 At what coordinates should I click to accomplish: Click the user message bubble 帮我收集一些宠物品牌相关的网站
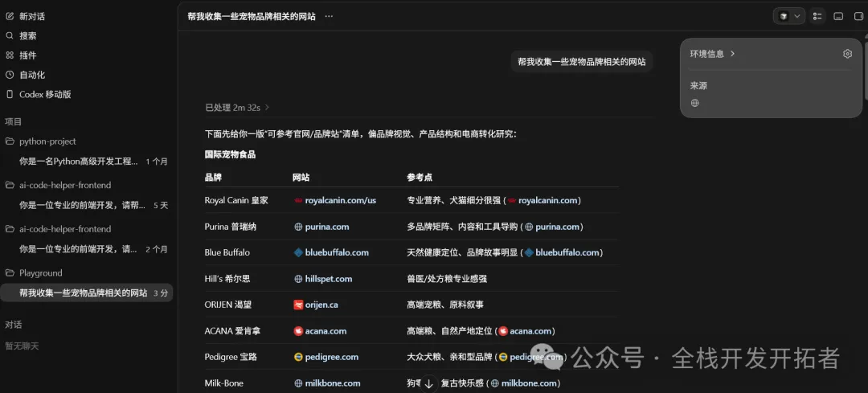click(581, 62)
